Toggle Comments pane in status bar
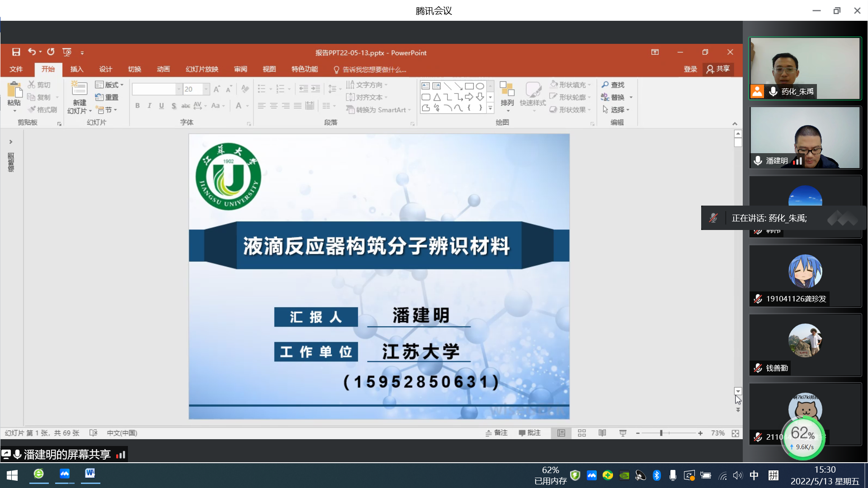Screen dimensions: 868x488 [529, 433]
